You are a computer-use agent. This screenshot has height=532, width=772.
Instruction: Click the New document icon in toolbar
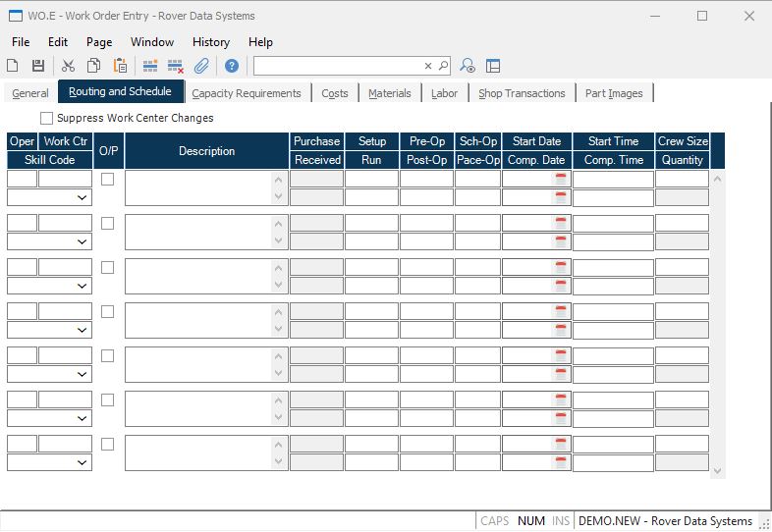[x=13, y=66]
